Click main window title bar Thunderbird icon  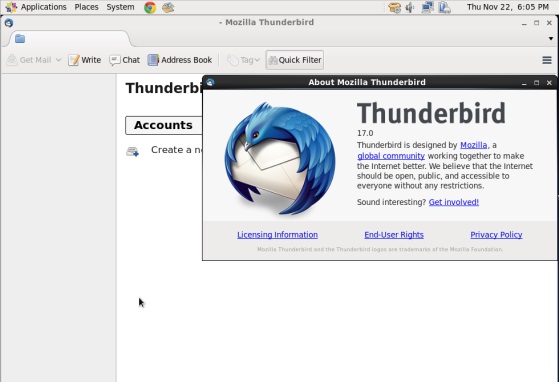(x=9, y=22)
